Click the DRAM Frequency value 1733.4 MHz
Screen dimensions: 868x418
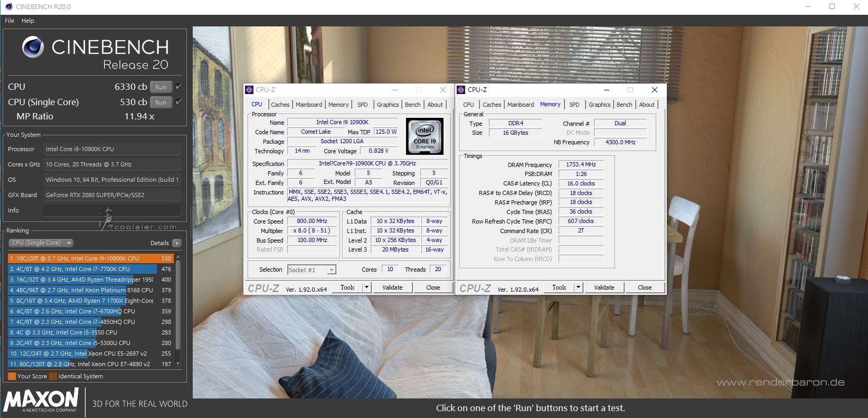click(x=581, y=164)
